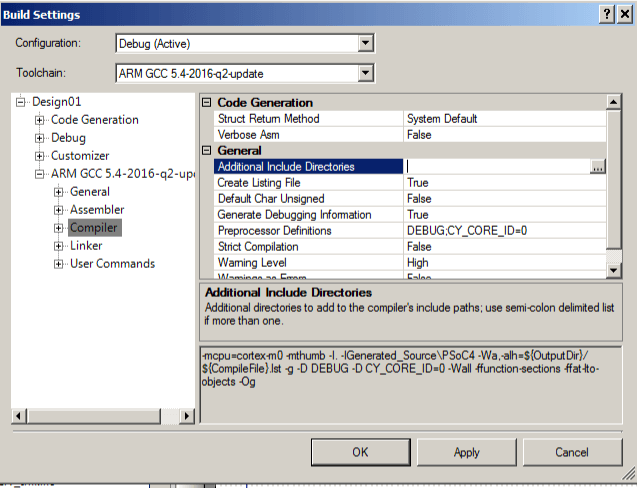Select Debug in the left tree

coord(68,138)
